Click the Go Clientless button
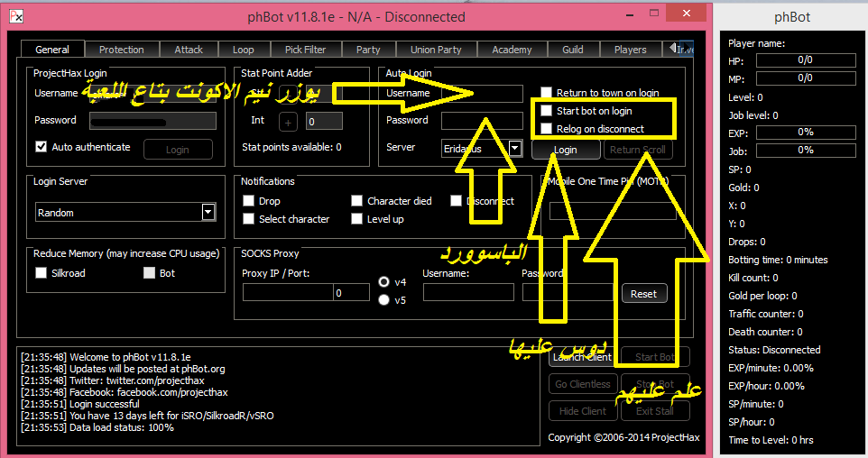This screenshot has height=458, width=868. [582, 384]
